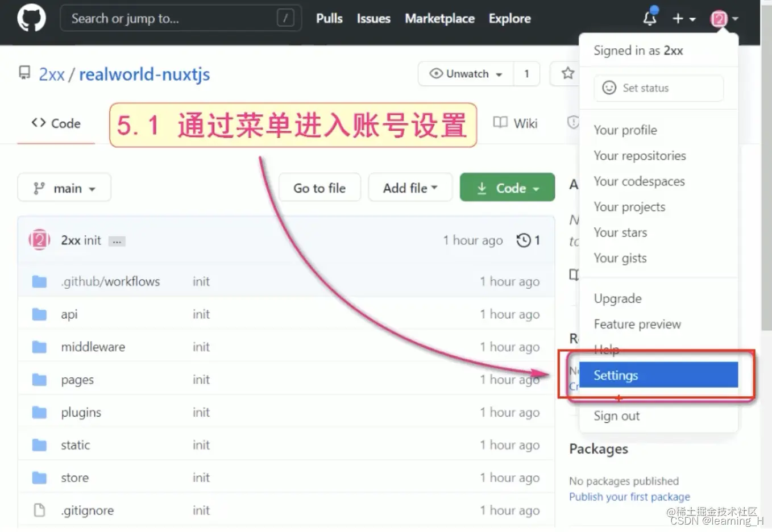772x532 pixels.
Task: Click the repository icon beside 2xx
Action: [24, 73]
